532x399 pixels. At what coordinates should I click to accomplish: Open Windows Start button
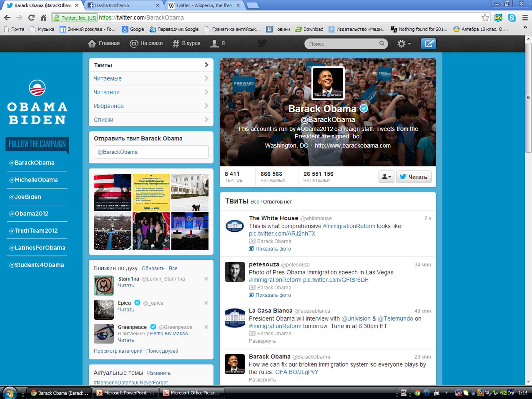point(9,393)
